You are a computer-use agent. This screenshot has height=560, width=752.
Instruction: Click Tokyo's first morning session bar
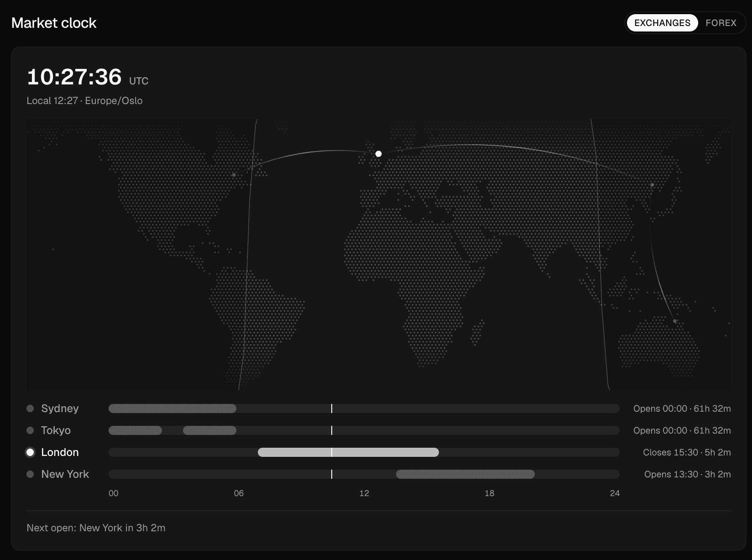point(135,430)
